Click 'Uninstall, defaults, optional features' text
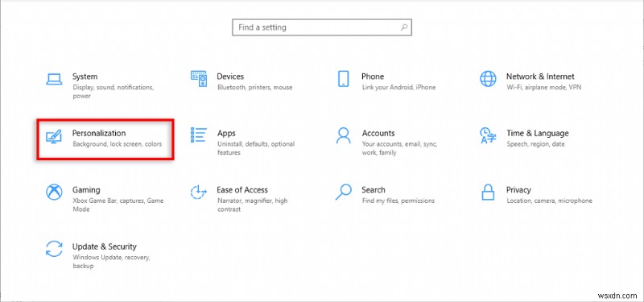This screenshot has width=644, height=302. pyautogui.click(x=256, y=148)
